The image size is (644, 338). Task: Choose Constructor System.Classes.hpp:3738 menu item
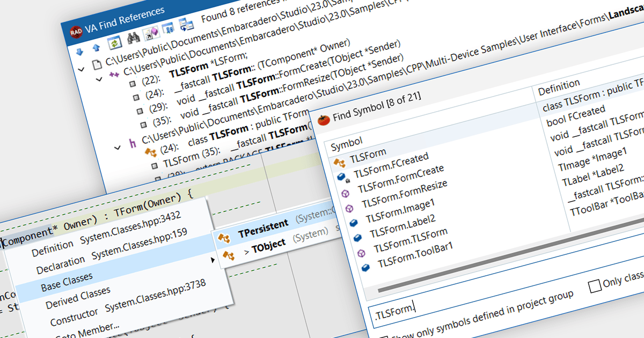(x=128, y=303)
